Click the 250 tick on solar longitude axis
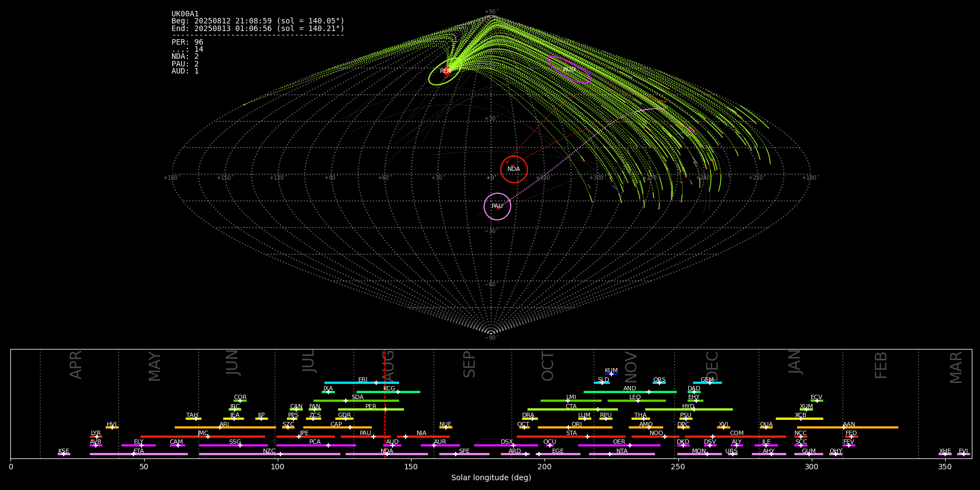980x490 pixels. [x=678, y=467]
